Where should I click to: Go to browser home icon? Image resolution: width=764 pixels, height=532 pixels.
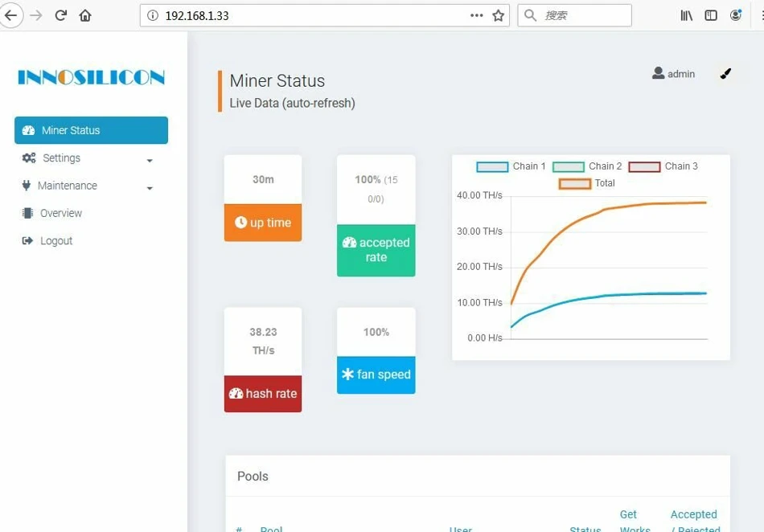85,15
